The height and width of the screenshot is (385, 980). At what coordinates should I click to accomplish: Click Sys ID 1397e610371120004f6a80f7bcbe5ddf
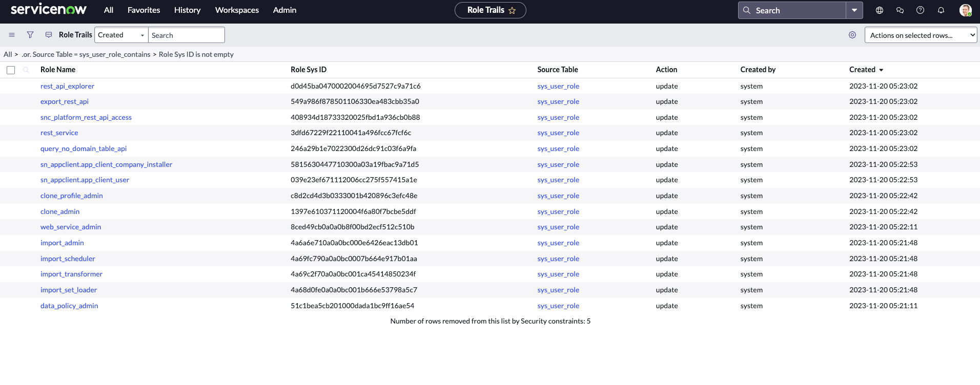(353, 211)
